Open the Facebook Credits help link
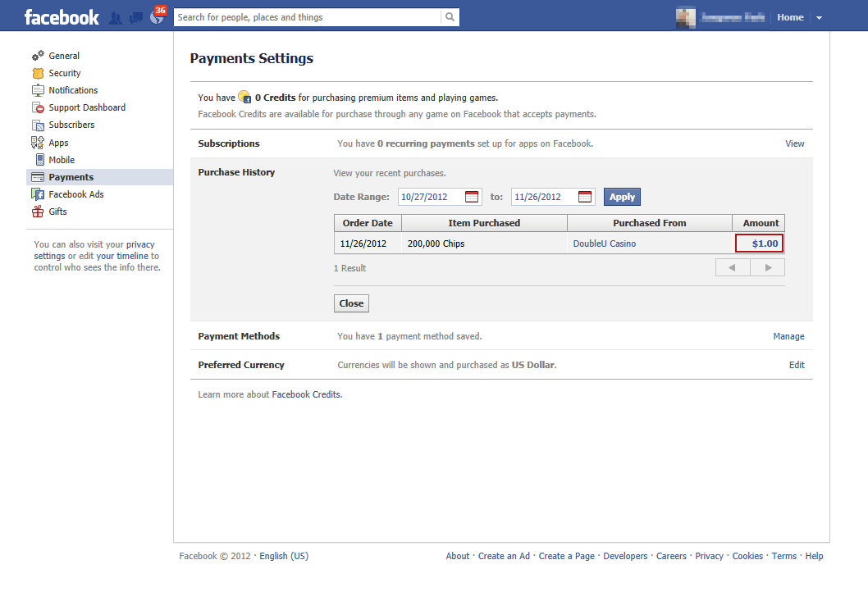Viewport: 868px width, 601px height. pos(306,394)
